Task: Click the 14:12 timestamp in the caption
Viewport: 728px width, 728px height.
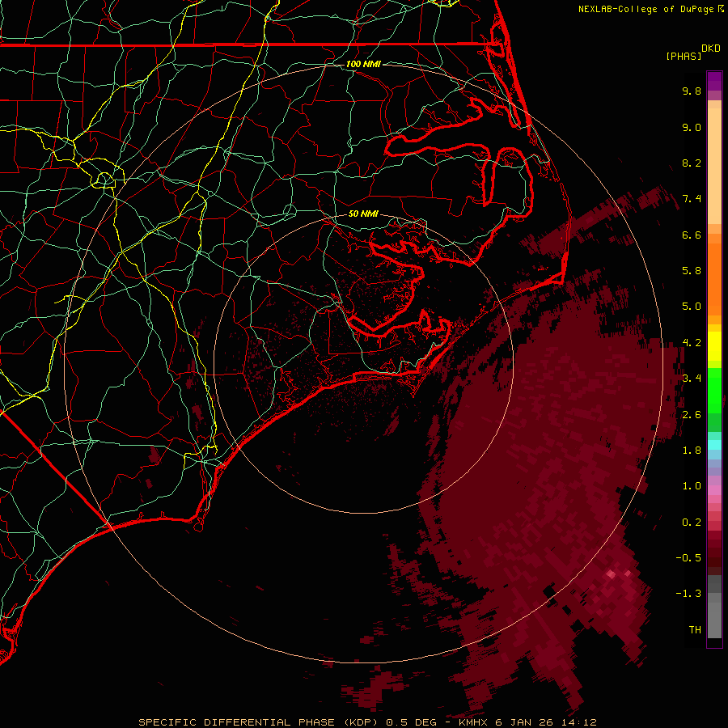Action: (x=580, y=722)
